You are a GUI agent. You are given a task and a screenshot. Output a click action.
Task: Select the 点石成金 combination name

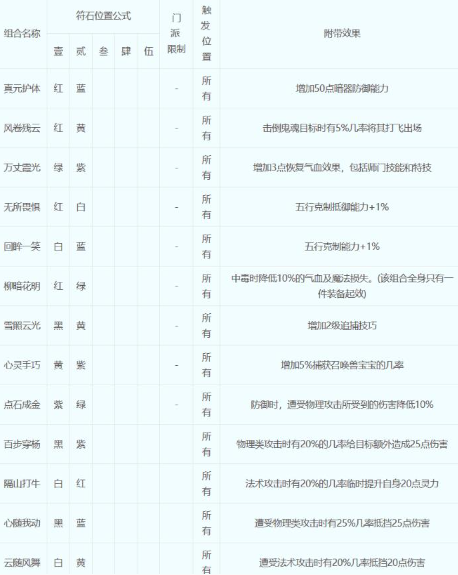[x=22, y=405]
